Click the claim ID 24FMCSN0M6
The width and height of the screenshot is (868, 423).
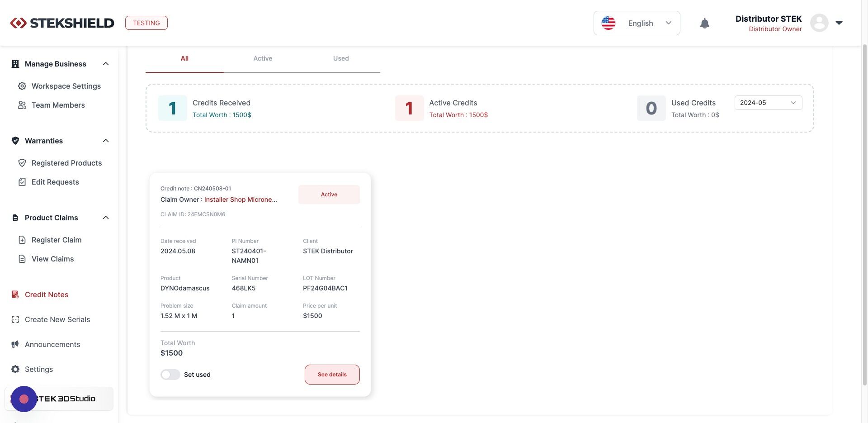pos(206,214)
